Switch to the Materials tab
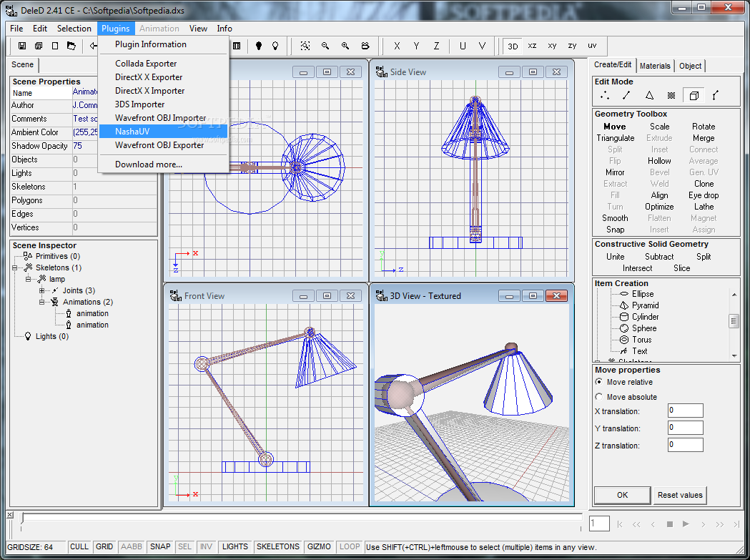The image size is (750, 560). click(x=655, y=66)
